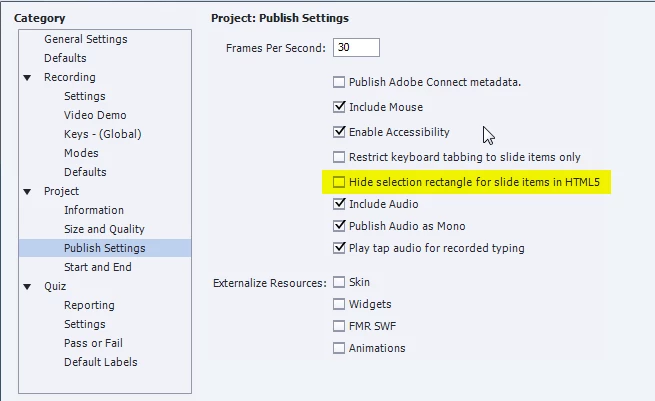Collapse the Recording category tree
Screen dimensions: 655x401
pyautogui.click(x=28, y=78)
